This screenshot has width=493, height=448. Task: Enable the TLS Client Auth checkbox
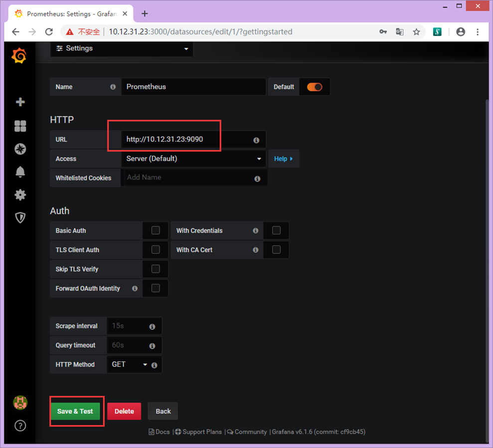coord(156,249)
